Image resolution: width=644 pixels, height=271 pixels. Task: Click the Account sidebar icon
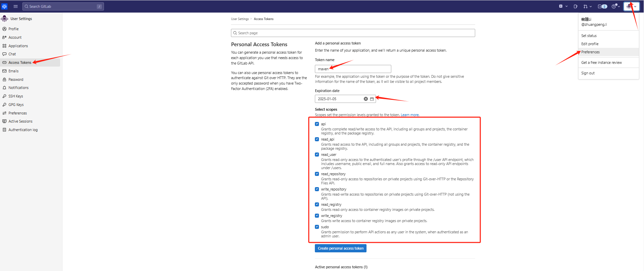(x=4, y=37)
